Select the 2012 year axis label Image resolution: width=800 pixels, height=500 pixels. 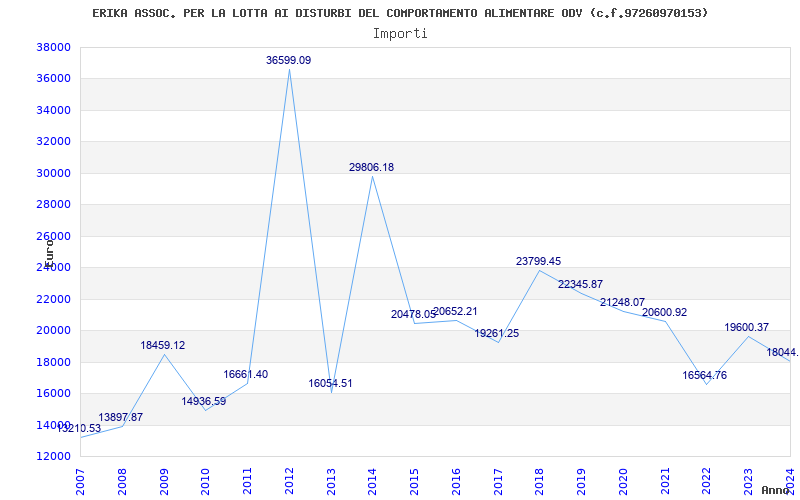[x=289, y=481]
